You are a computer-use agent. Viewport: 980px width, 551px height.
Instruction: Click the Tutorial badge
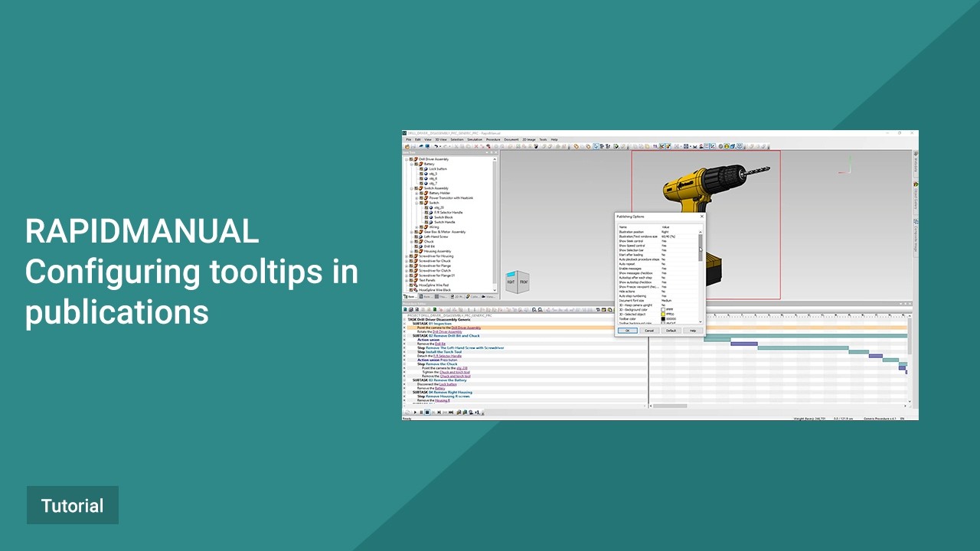point(73,505)
